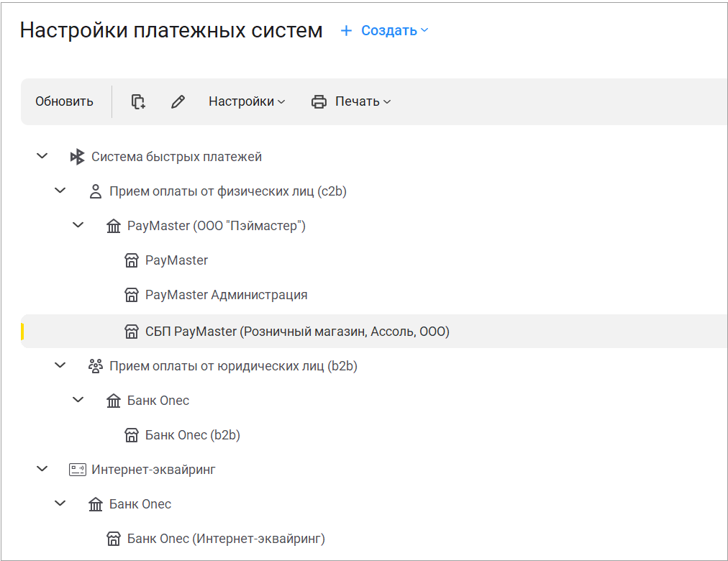Image resolution: width=728 pixels, height=561 pixels.
Task: Click the copy-with-plus icon in toolbar
Action: (x=138, y=101)
